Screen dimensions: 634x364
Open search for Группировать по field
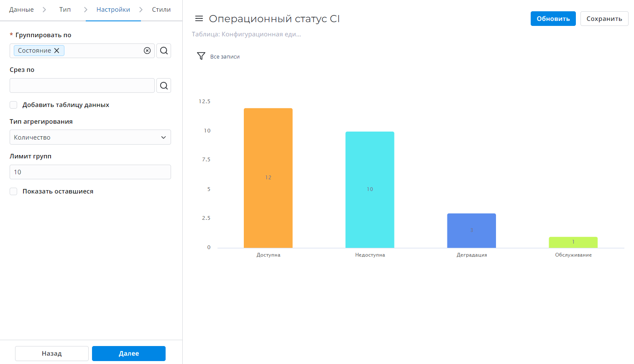(164, 51)
